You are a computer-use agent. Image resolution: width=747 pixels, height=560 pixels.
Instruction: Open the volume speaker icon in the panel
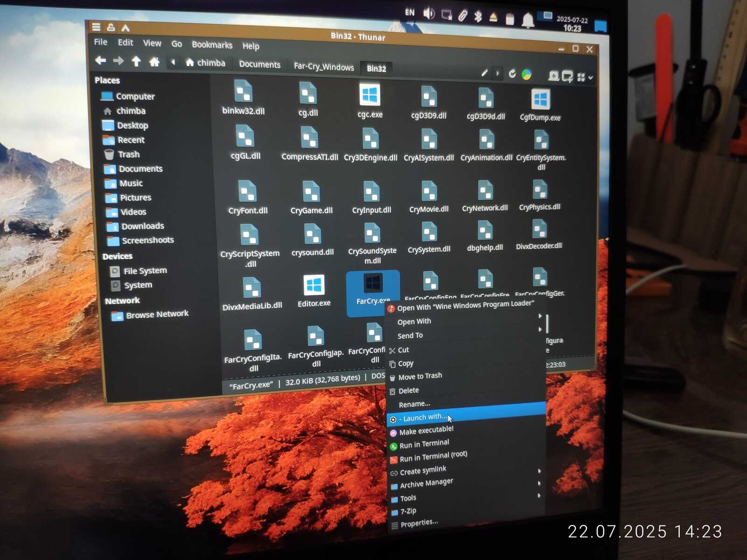pos(429,14)
